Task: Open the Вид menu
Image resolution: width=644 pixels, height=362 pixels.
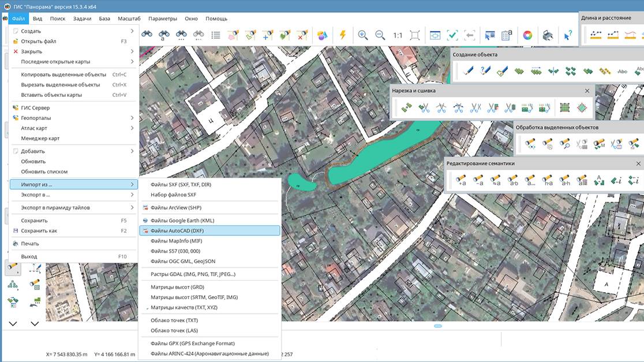Action: click(x=38, y=18)
